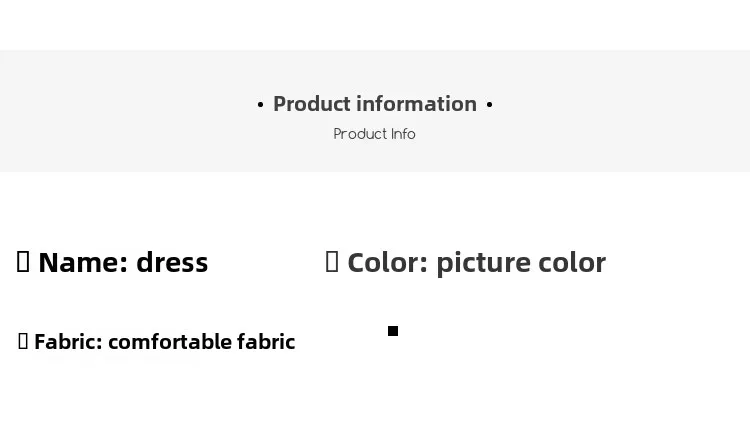Click the bullet dot right of Product information
This screenshot has width=750, height=426.
click(x=489, y=104)
